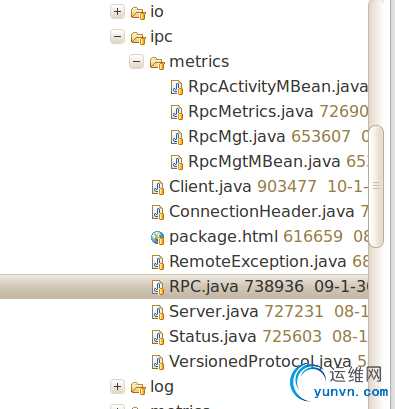Click the Client.java file icon

[158, 188]
